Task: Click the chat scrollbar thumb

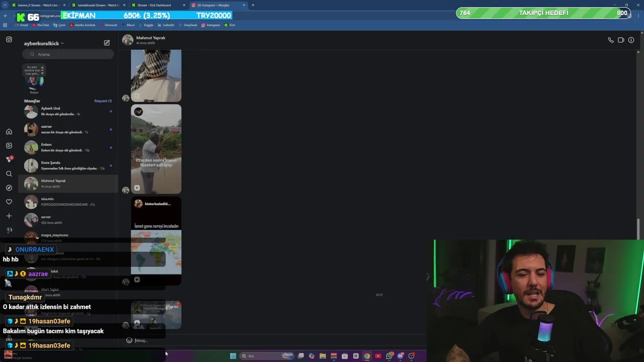Action: 638,230
